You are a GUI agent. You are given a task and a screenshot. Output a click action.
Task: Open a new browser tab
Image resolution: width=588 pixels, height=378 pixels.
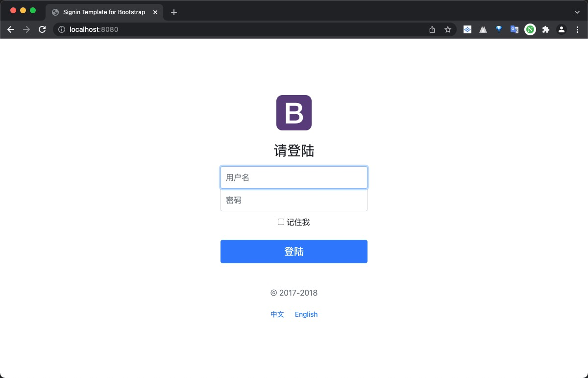point(173,12)
